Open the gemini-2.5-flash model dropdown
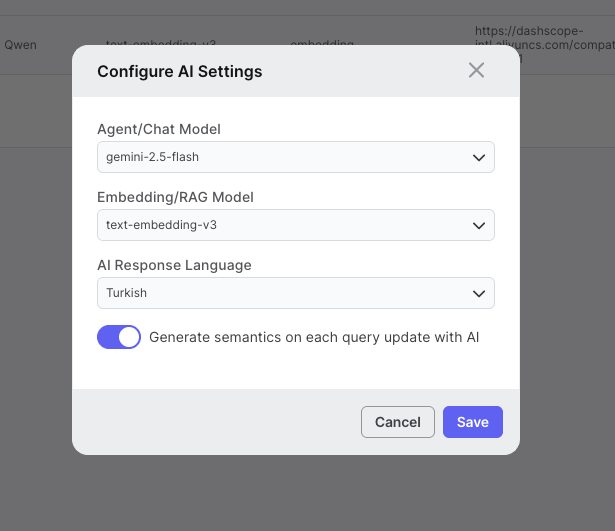Screen dimensions: 615x531 pyautogui.click(x=296, y=157)
